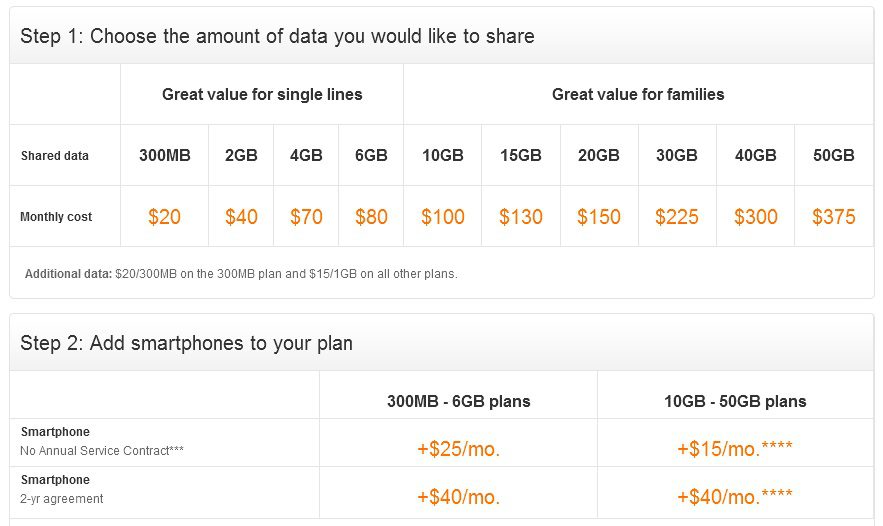Click the 10GB - 50GB plans column heading
Viewport: 883px width, 526px height.
[735, 402]
